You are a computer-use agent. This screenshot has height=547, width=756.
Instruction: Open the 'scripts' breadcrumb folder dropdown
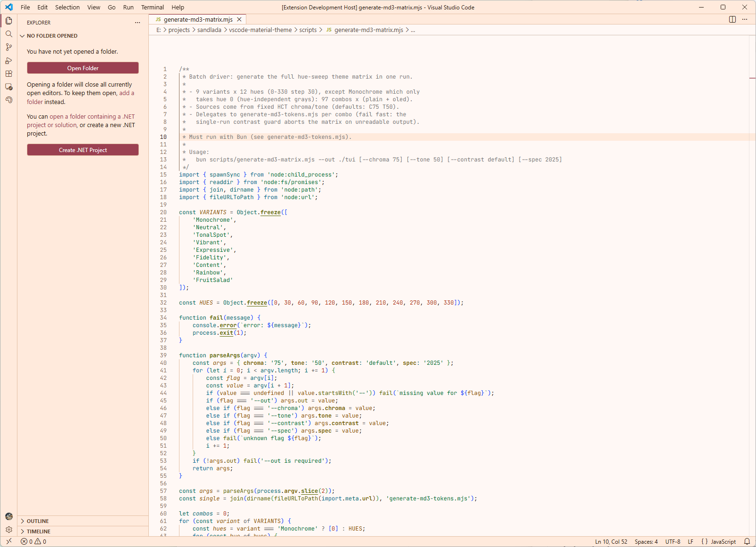308,30
